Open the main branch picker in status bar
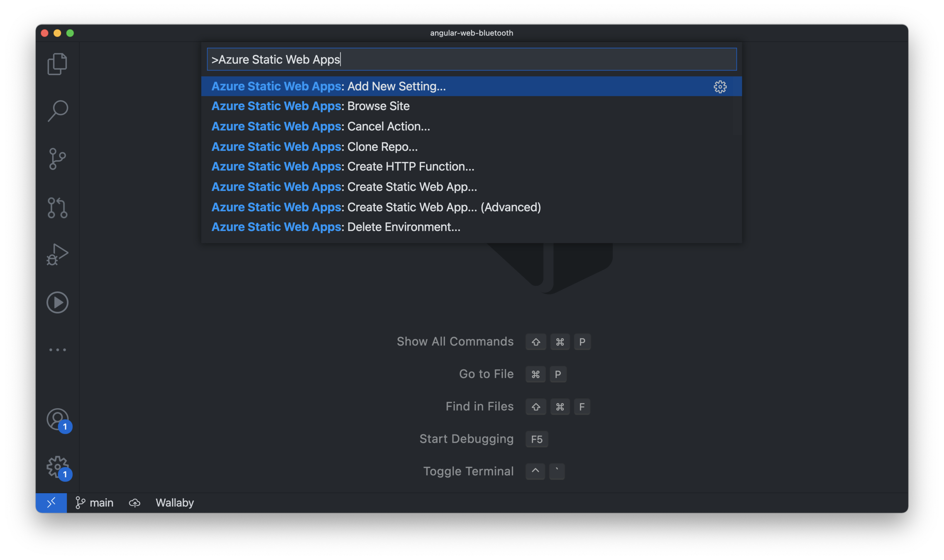Screen dimensions: 944x560 tap(95, 503)
